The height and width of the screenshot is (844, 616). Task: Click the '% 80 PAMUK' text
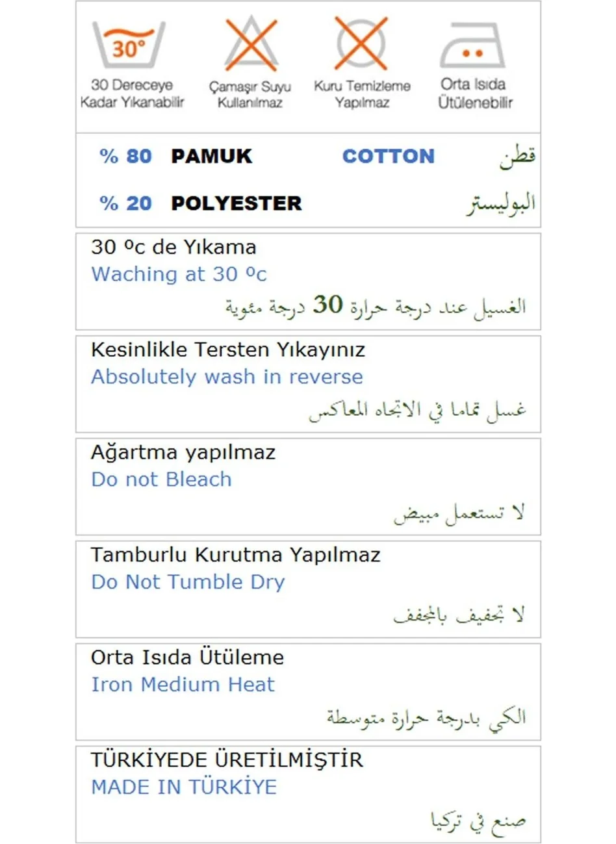(175, 156)
